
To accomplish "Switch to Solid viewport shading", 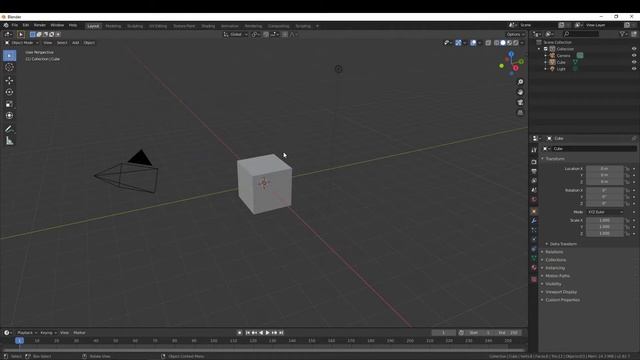I will point(503,43).
